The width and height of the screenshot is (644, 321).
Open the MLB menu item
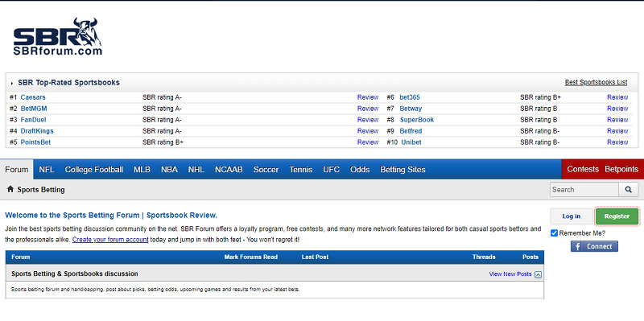coord(142,170)
